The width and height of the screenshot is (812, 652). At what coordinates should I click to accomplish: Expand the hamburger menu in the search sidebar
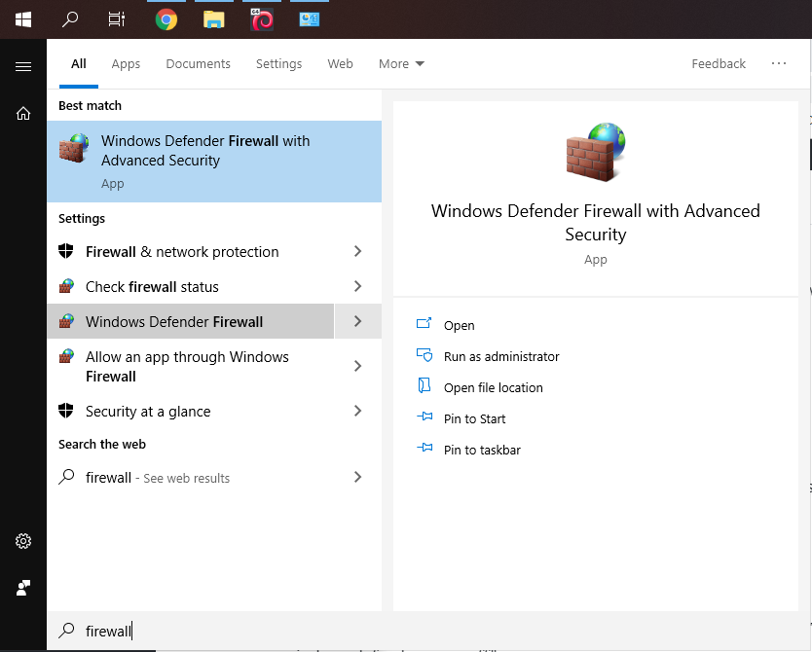[x=23, y=67]
